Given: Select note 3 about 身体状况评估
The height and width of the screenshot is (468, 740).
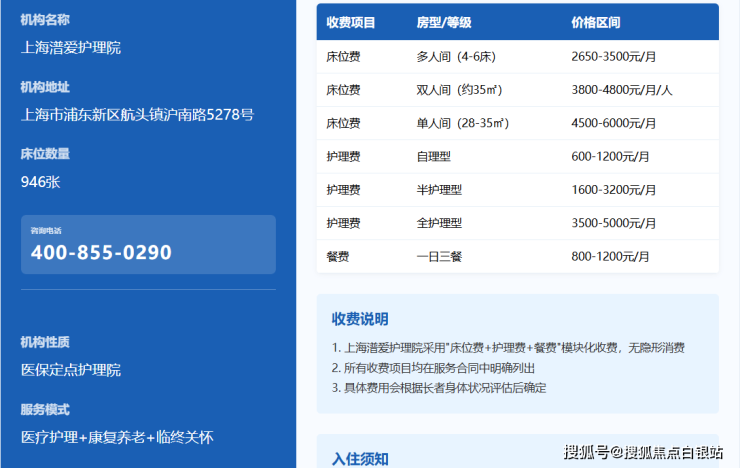Looking at the screenshot, I should [x=439, y=388].
